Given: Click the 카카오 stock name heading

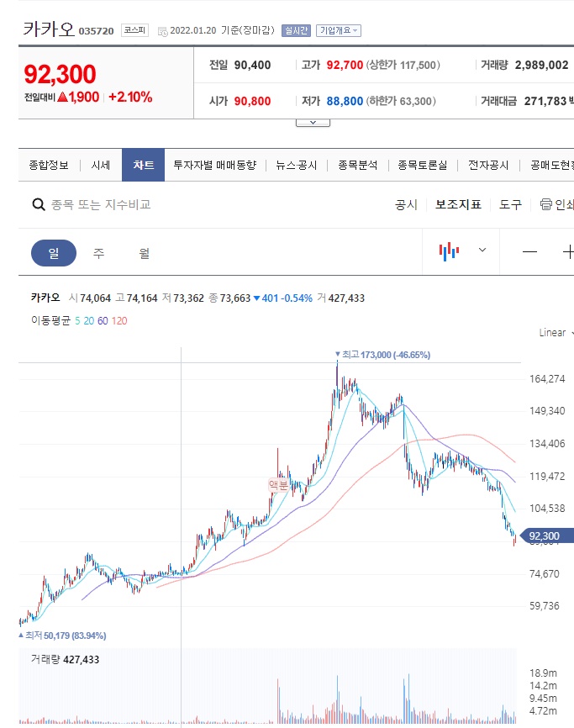Looking at the screenshot, I should [x=49, y=29].
